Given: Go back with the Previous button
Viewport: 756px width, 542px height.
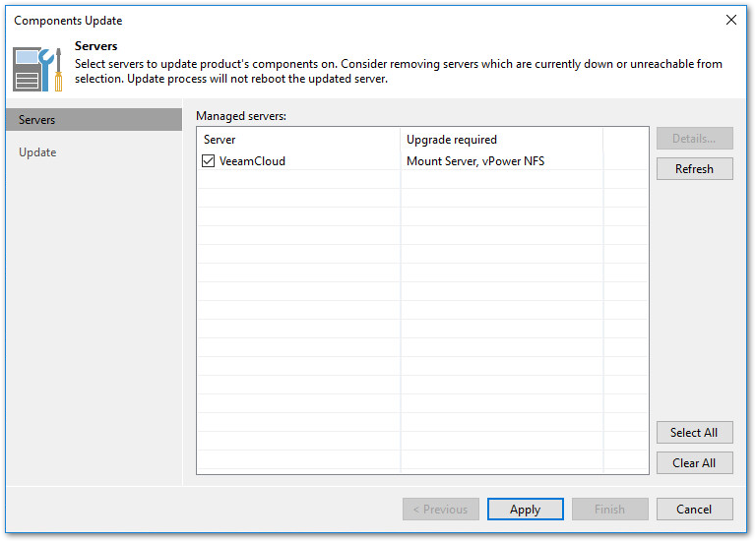Looking at the screenshot, I should point(440,510).
